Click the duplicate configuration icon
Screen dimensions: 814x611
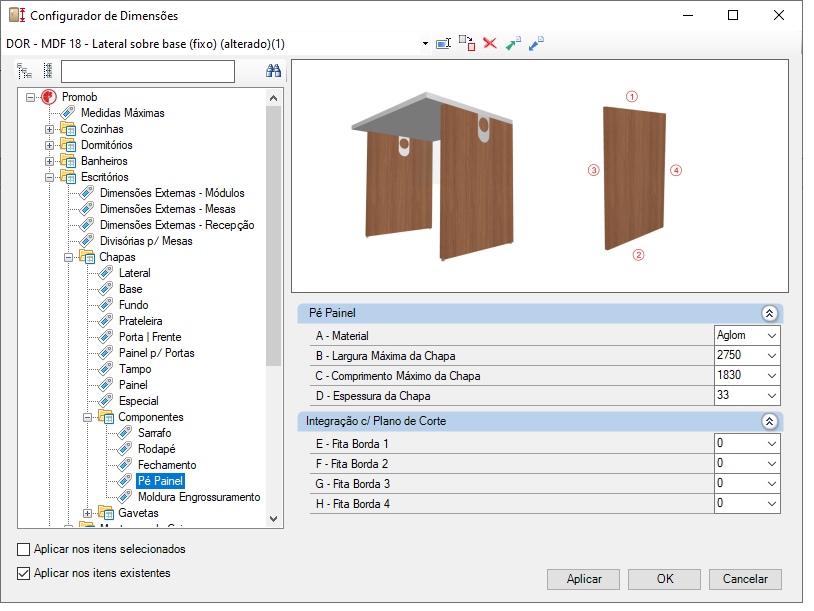click(x=467, y=44)
